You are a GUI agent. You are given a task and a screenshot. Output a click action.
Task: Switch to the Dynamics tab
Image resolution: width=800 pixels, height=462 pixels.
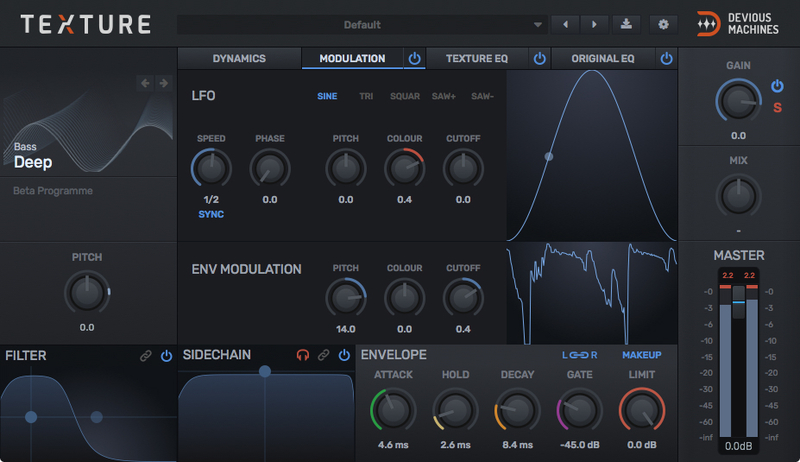pyautogui.click(x=239, y=59)
